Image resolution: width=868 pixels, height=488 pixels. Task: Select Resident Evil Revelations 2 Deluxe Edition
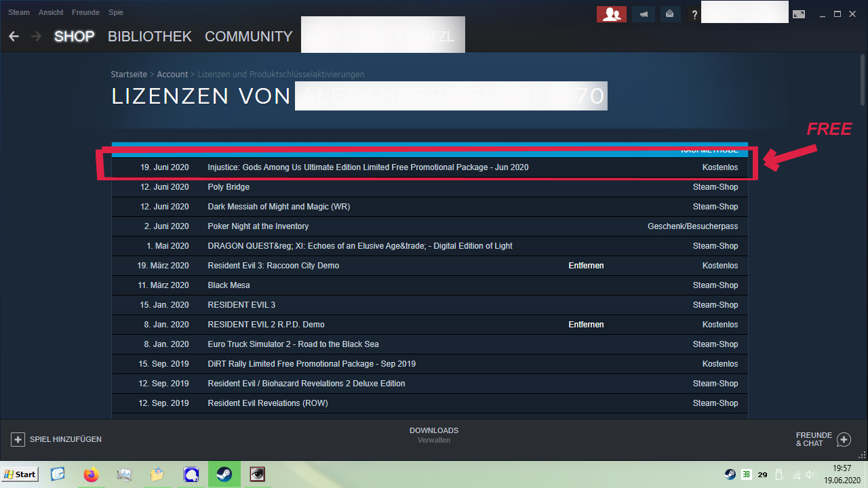[307, 384]
